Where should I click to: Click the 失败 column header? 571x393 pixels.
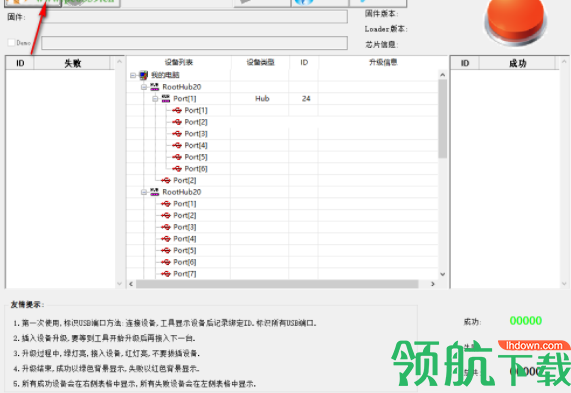click(x=72, y=63)
